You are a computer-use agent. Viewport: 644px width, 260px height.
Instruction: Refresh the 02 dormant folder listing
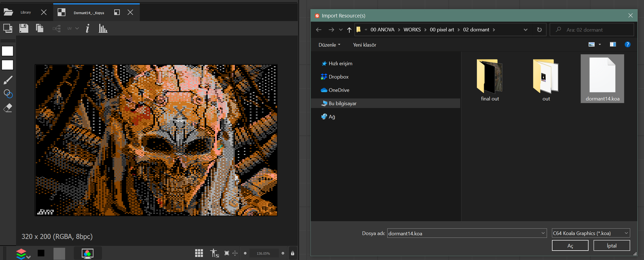(x=539, y=30)
